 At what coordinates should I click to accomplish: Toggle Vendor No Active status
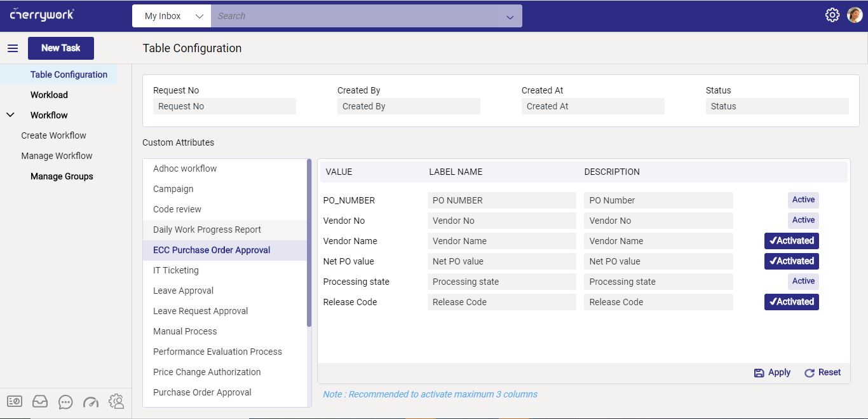click(803, 220)
